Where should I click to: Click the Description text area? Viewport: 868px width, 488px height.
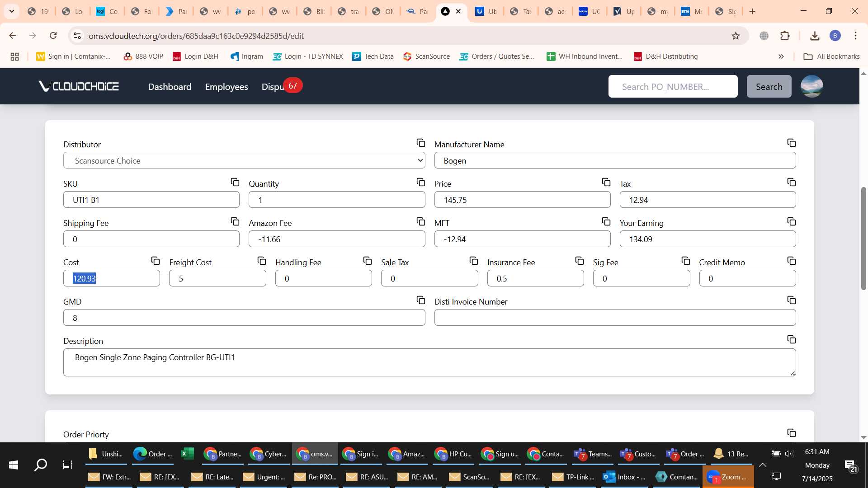coord(429,362)
